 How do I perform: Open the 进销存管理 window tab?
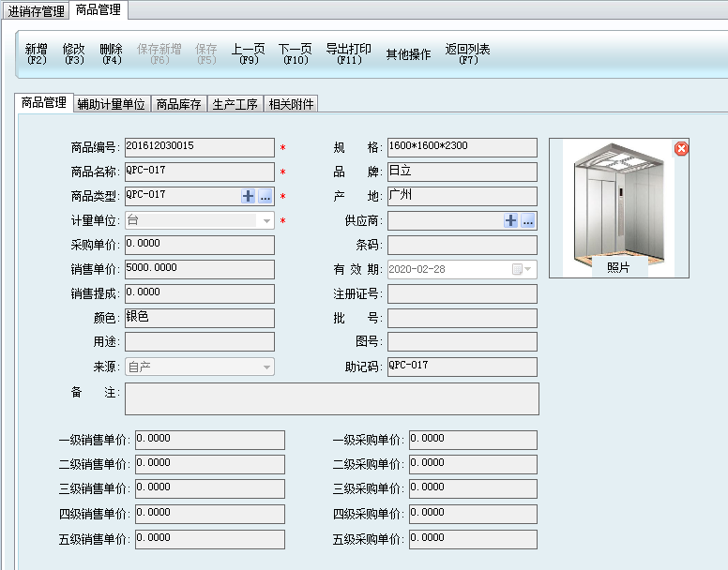[37, 11]
